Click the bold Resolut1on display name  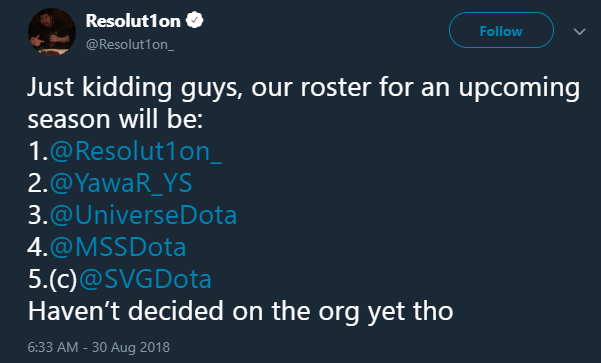133,21
